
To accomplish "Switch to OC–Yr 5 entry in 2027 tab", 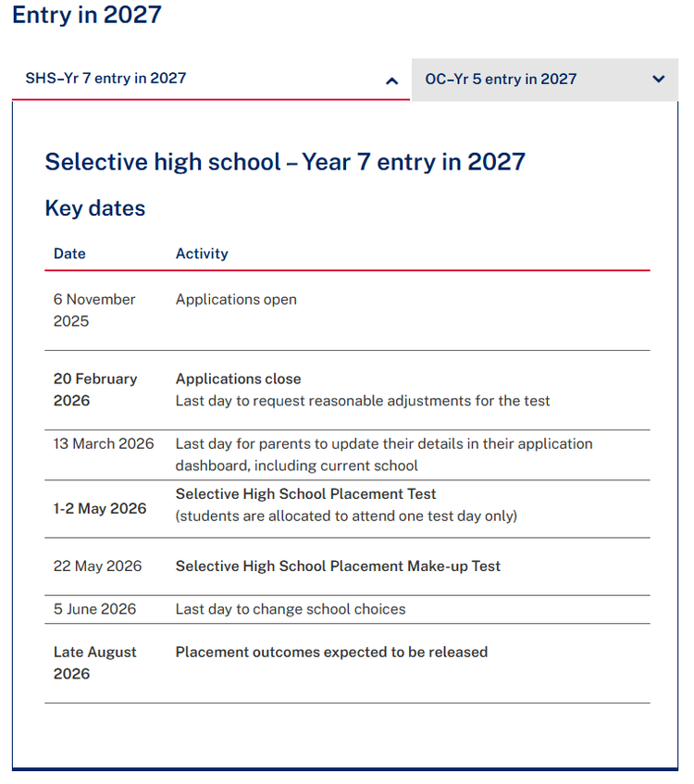I will [501, 80].
